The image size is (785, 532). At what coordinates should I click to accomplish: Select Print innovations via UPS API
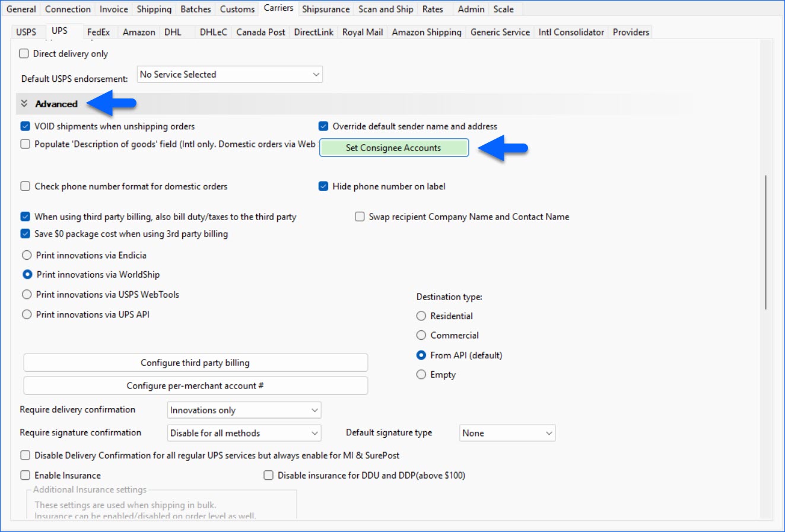(27, 315)
